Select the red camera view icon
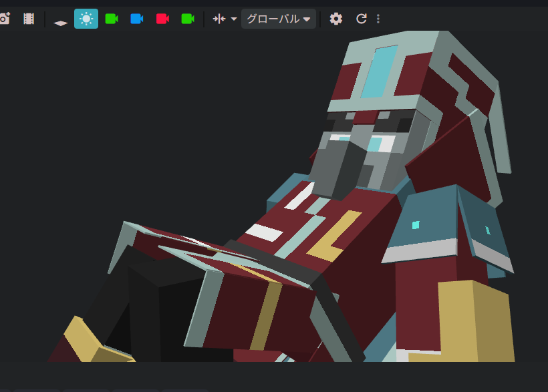Image resolution: width=548 pixels, height=392 pixels. 162,19
